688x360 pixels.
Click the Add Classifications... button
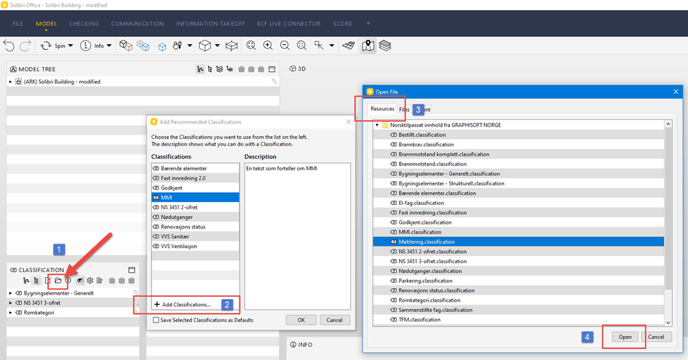pos(183,304)
